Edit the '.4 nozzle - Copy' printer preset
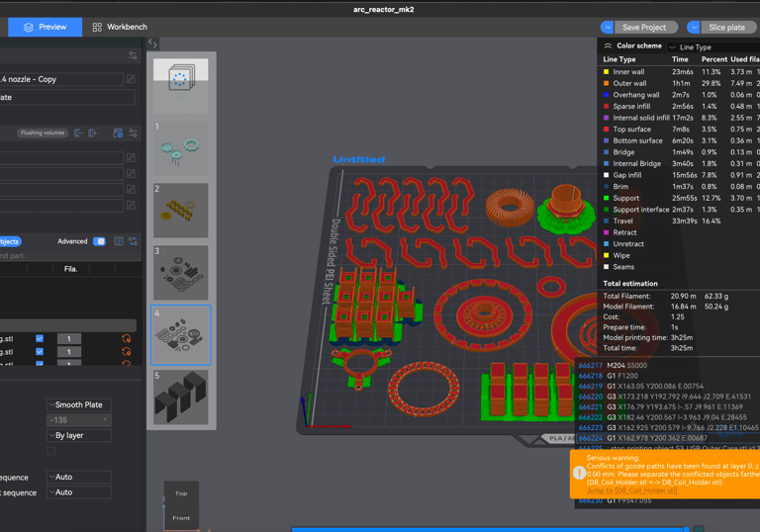This screenshot has height=532, width=760. (131, 79)
